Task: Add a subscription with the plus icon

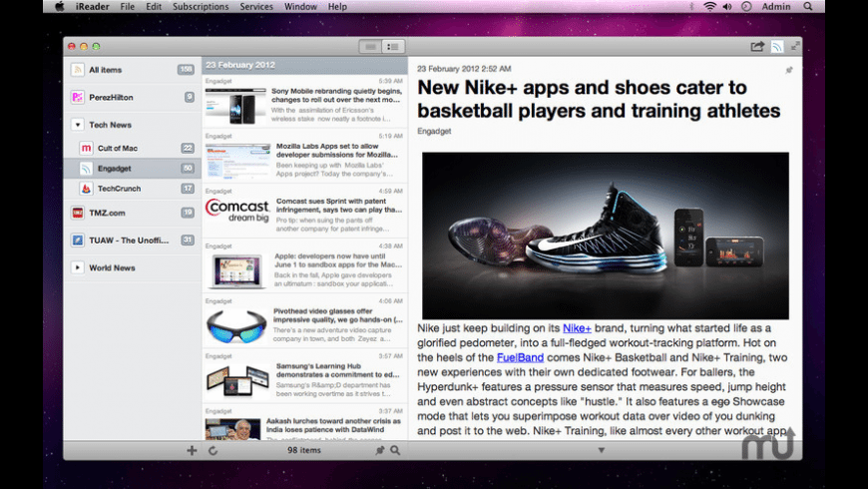Action: pyautogui.click(x=192, y=450)
